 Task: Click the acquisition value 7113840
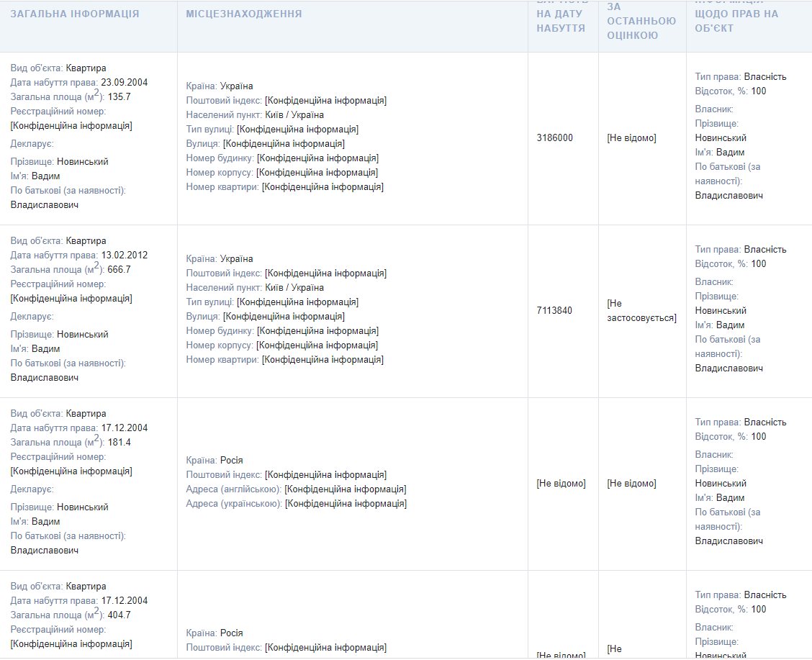coord(555,310)
